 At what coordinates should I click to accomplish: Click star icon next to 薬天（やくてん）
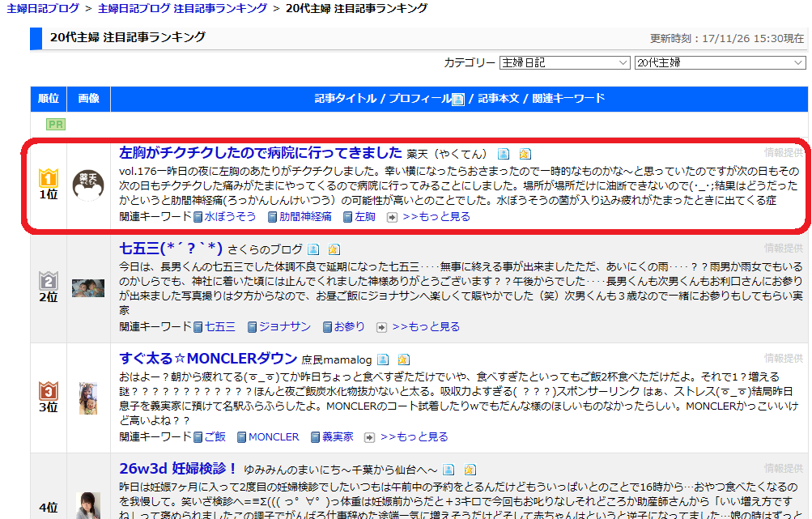525,154
